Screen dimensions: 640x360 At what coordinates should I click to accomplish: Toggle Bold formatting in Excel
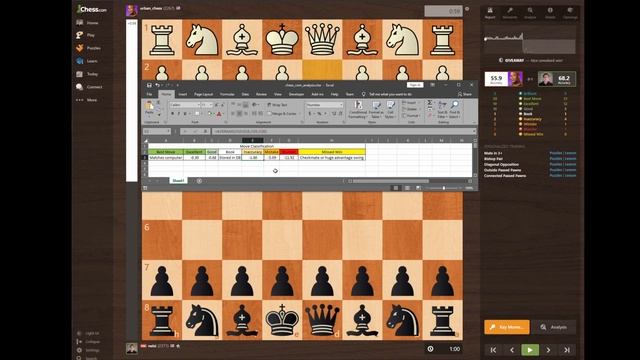click(172, 113)
